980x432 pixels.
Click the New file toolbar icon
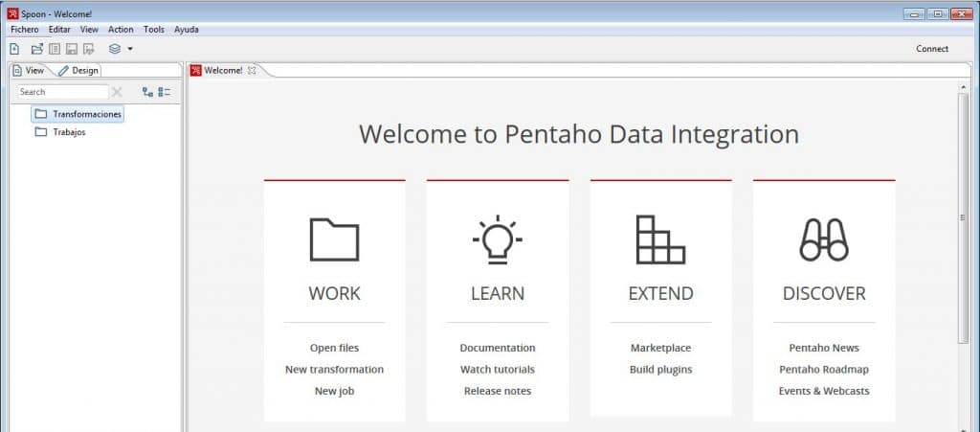[x=14, y=49]
